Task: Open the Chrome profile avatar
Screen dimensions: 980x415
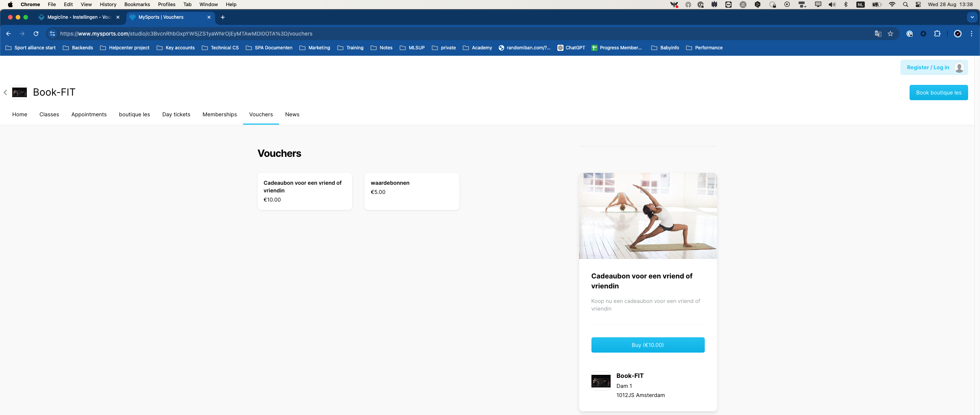Action: 958,34
